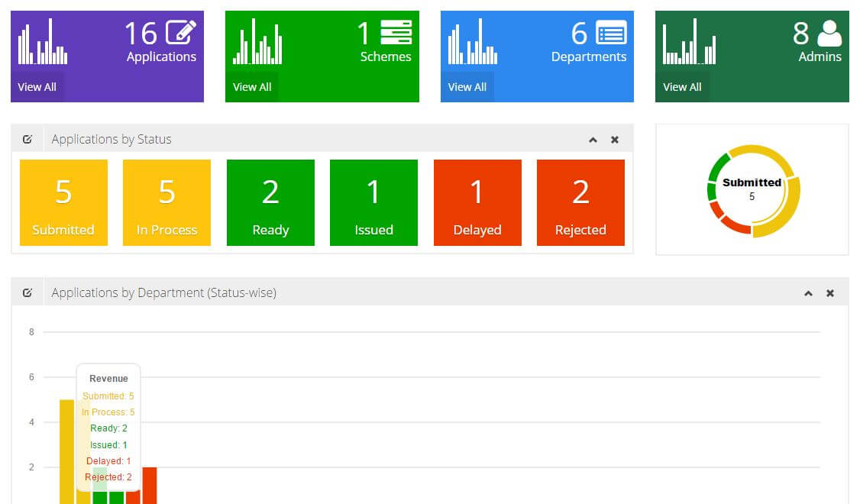
Task: Click the red segment of the donut chart
Action: (732, 224)
